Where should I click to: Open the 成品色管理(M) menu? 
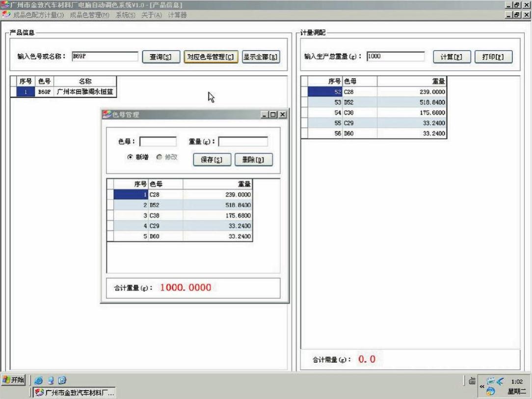tap(90, 15)
